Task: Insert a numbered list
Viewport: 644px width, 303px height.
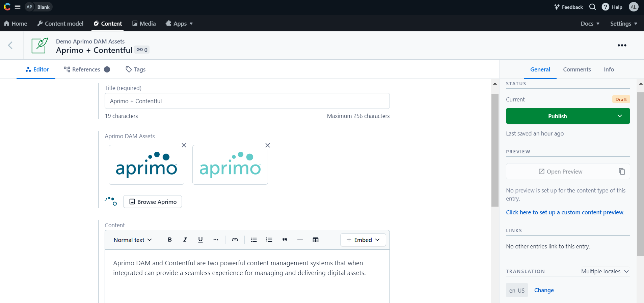Action: (269, 240)
